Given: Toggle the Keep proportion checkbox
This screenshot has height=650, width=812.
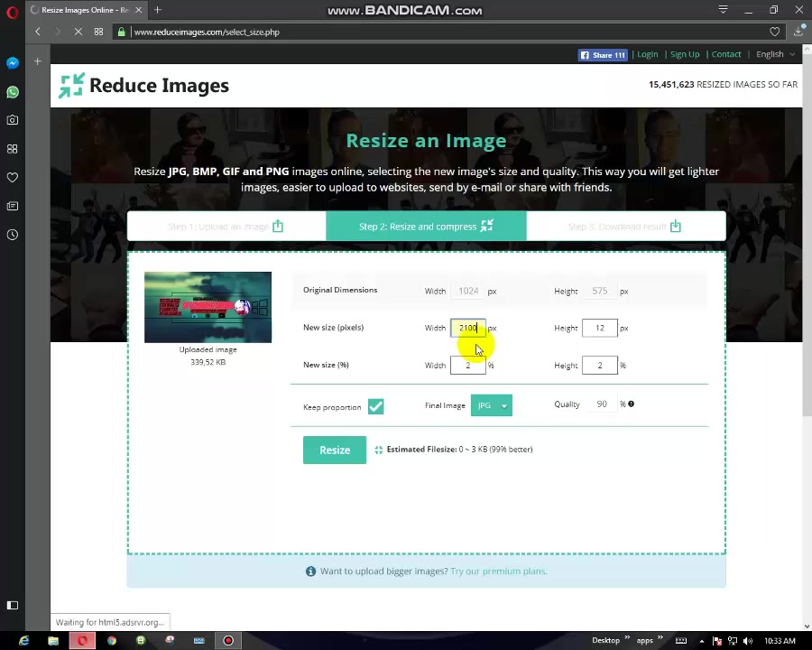Looking at the screenshot, I should coord(376,406).
